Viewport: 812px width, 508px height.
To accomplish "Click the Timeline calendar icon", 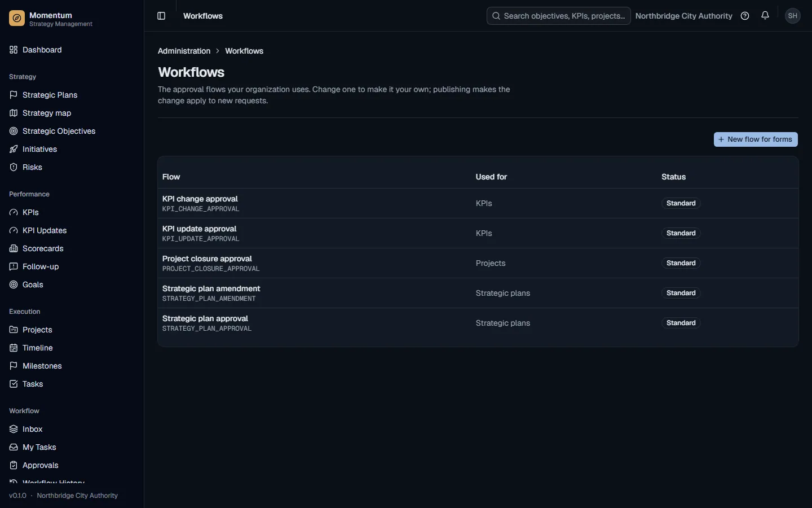I will 14,348.
